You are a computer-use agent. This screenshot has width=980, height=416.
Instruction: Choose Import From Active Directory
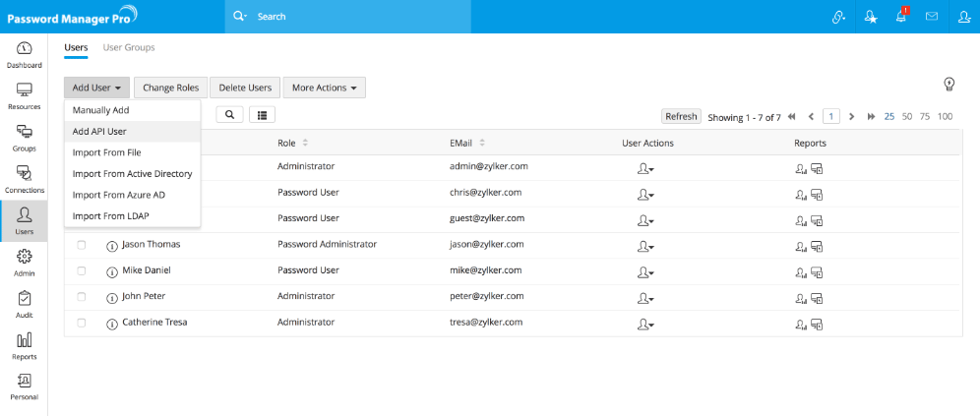click(132, 173)
